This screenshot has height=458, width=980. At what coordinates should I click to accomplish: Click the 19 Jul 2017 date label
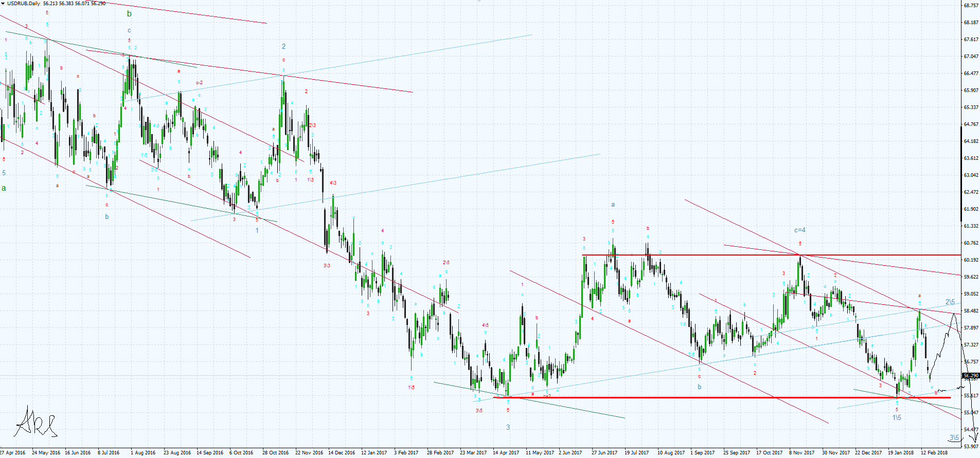click(x=637, y=453)
